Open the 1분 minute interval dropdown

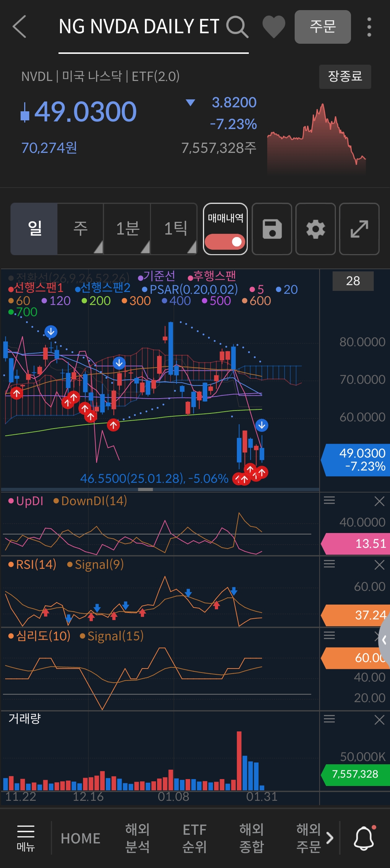127,229
